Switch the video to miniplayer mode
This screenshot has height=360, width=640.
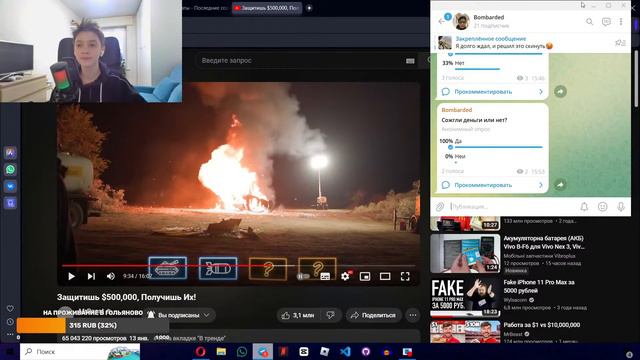(x=365, y=276)
